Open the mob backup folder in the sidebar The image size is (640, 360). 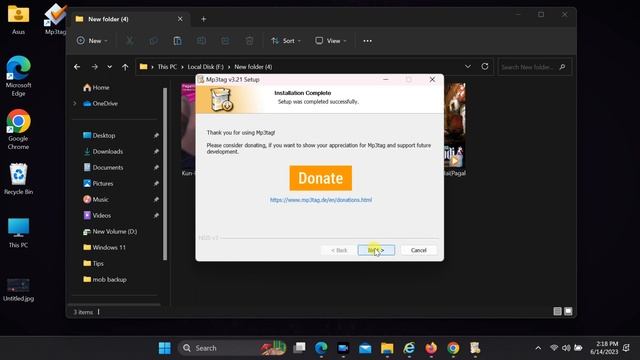[x=105, y=279]
